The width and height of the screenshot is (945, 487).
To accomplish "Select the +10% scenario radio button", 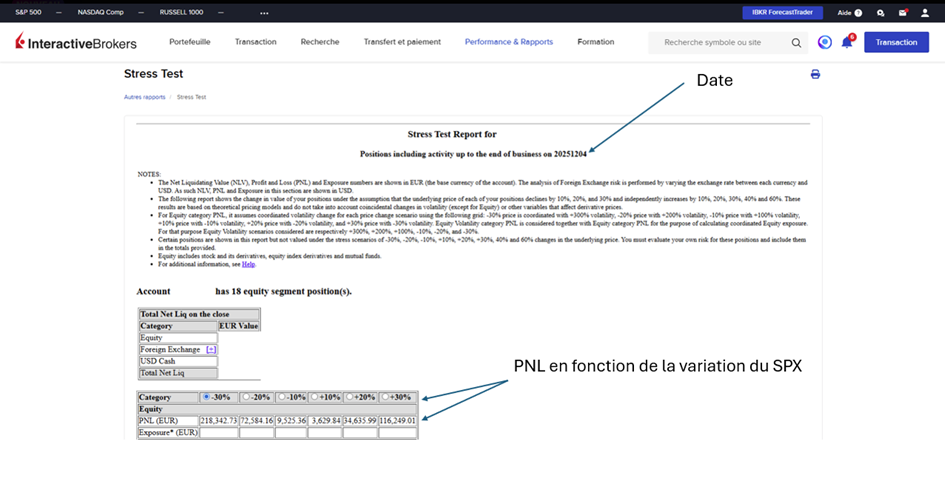I will [x=315, y=397].
